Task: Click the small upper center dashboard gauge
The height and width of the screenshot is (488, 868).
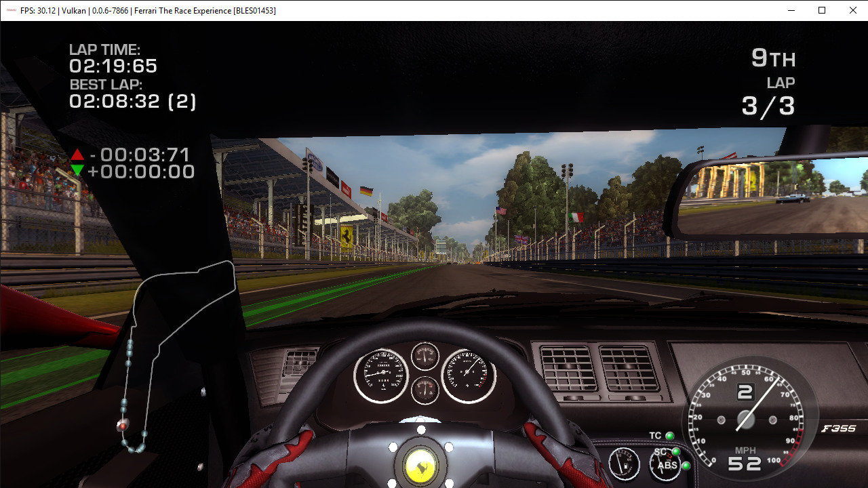Action: pyautogui.click(x=425, y=355)
